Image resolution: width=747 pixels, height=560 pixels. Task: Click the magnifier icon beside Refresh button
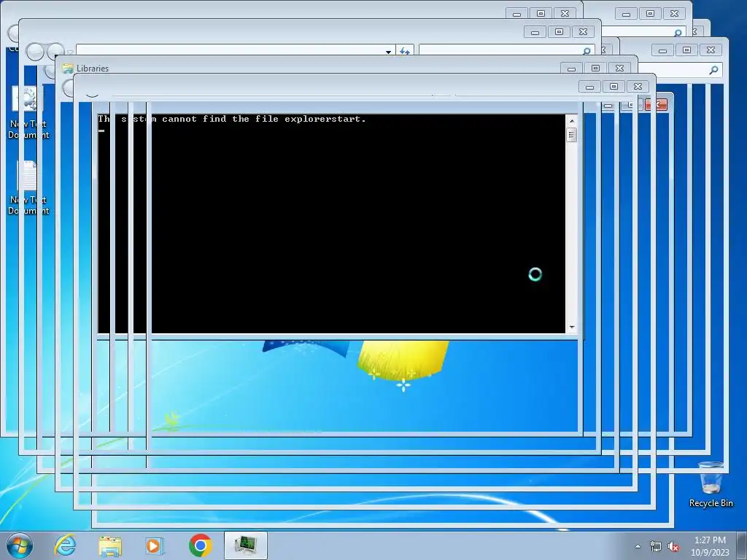click(x=587, y=50)
